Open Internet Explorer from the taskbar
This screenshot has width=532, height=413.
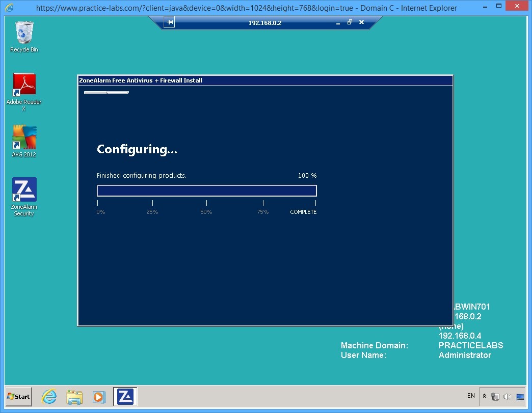point(49,396)
